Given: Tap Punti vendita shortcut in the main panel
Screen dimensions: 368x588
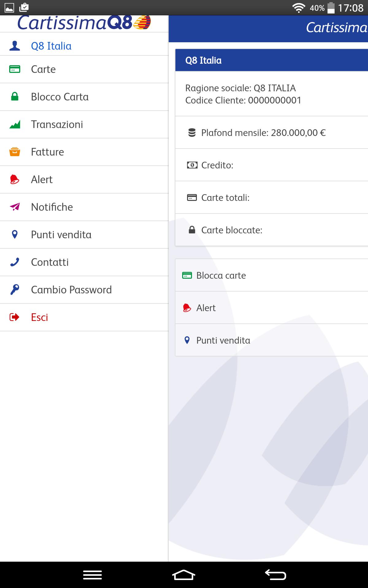Looking at the screenshot, I should click(271, 340).
